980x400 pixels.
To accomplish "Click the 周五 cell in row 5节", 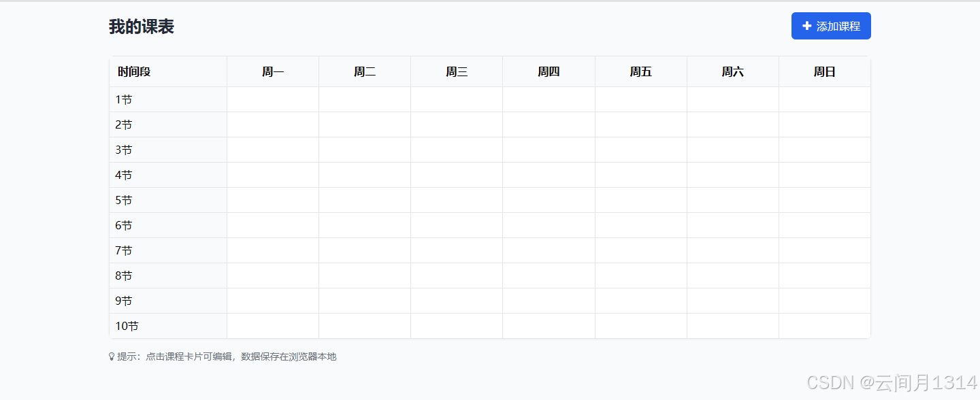I will (x=641, y=200).
